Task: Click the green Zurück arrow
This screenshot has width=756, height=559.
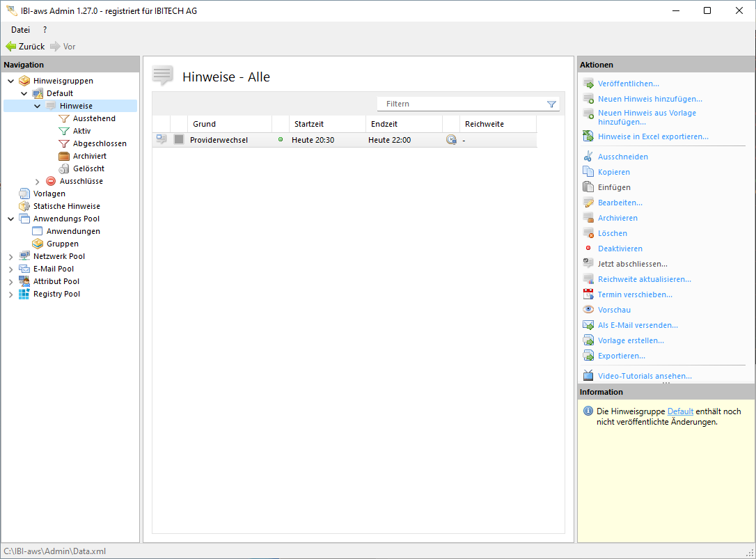Action: click(x=11, y=47)
